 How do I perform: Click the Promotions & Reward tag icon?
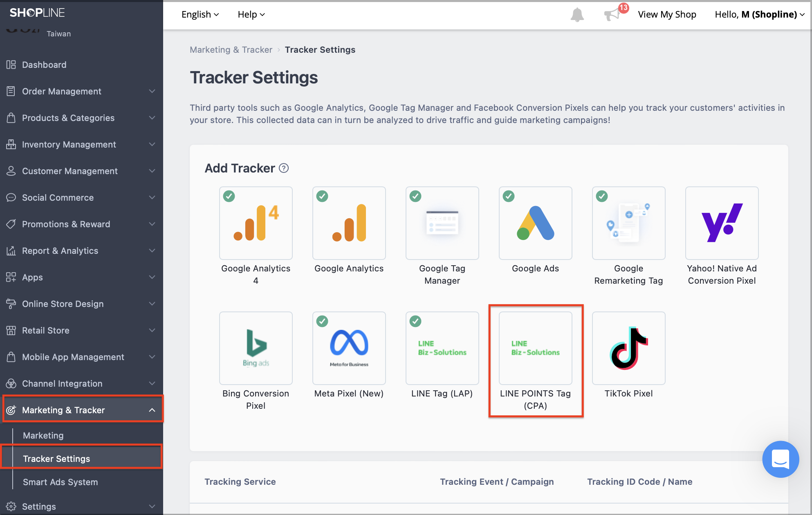tap(11, 224)
